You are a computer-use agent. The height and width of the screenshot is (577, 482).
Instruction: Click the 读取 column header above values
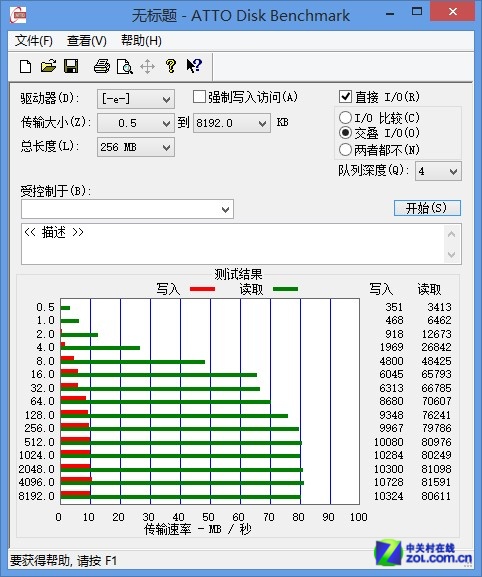(x=429, y=289)
